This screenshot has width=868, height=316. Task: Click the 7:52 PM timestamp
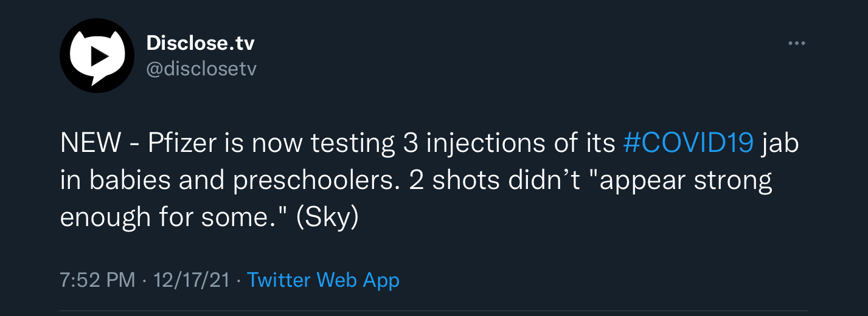click(x=97, y=280)
